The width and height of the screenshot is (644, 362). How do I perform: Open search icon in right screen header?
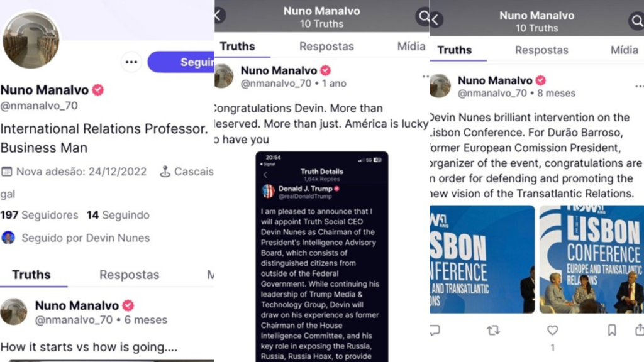click(x=636, y=21)
